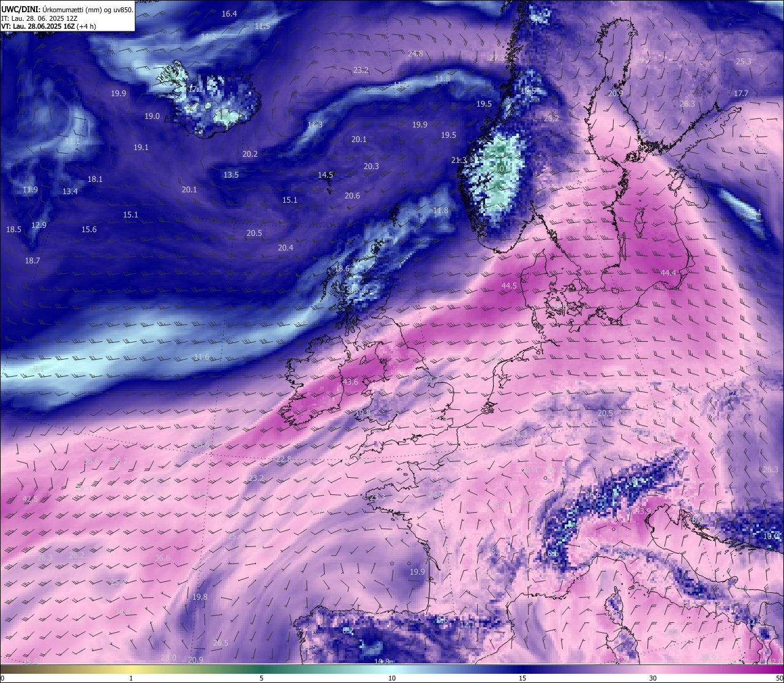Image resolution: width=784 pixels, height=683 pixels.
Task: Click the 18.5 value label
Action: pos(13,229)
